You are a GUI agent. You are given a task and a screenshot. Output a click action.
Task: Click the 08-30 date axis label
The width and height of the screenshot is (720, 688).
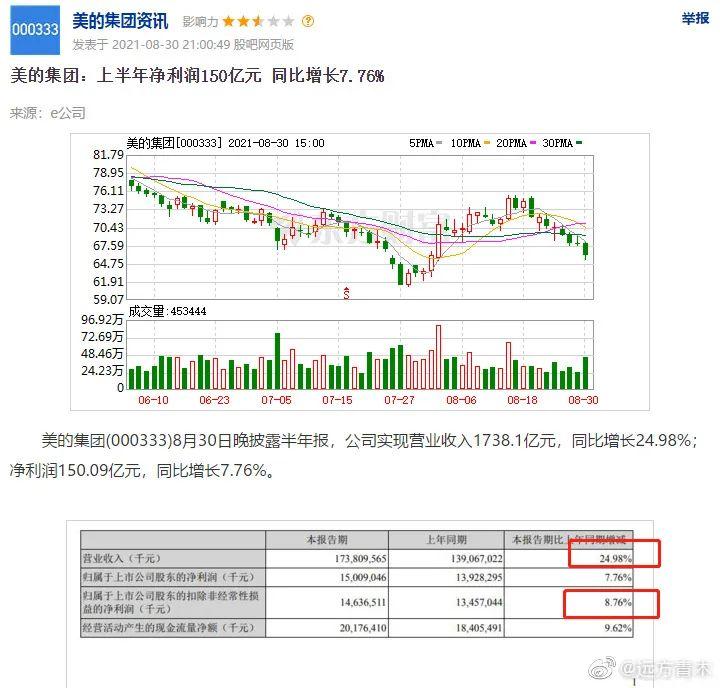point(583,400)
